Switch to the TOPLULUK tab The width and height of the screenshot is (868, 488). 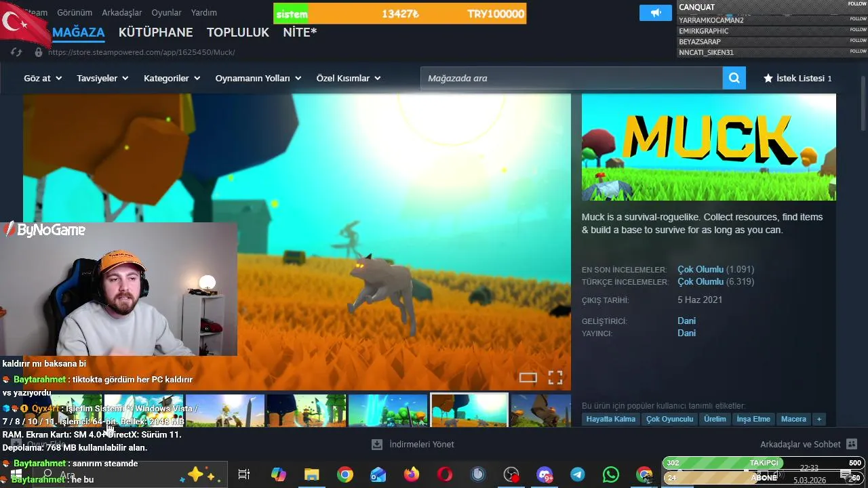[x=238, y=33]
